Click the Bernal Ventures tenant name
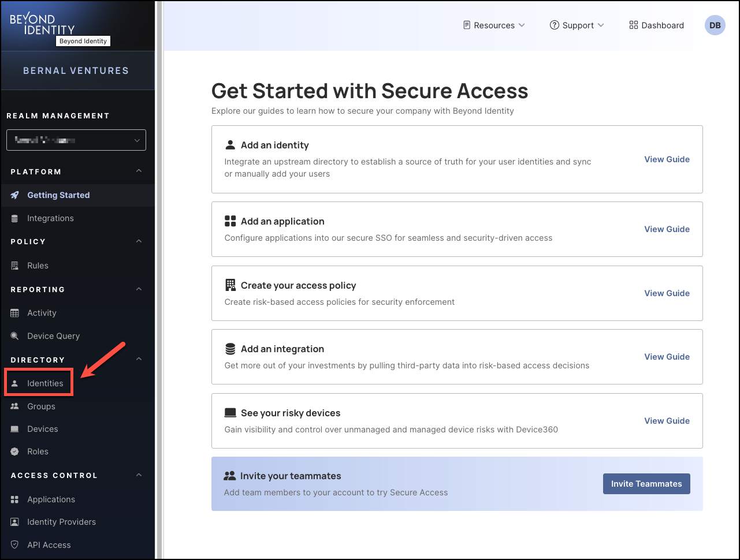The image size is (740, 560). point(76,70)
